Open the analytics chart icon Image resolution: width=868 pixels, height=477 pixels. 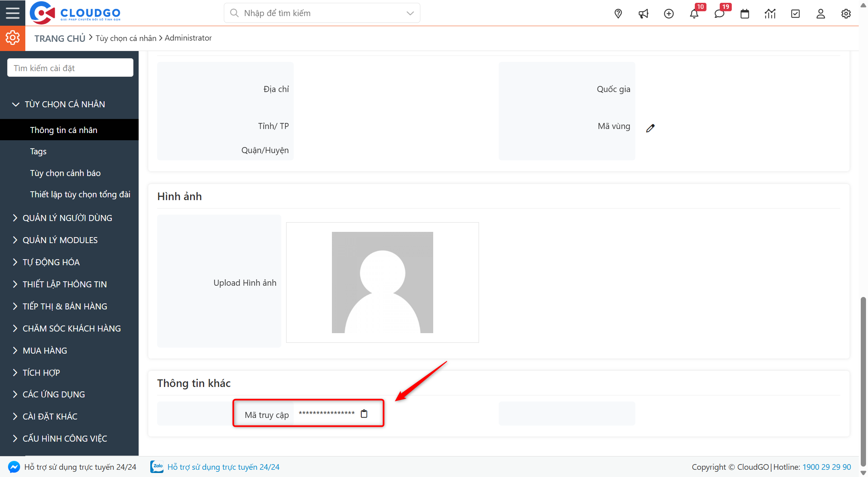[x=770, y=13]
